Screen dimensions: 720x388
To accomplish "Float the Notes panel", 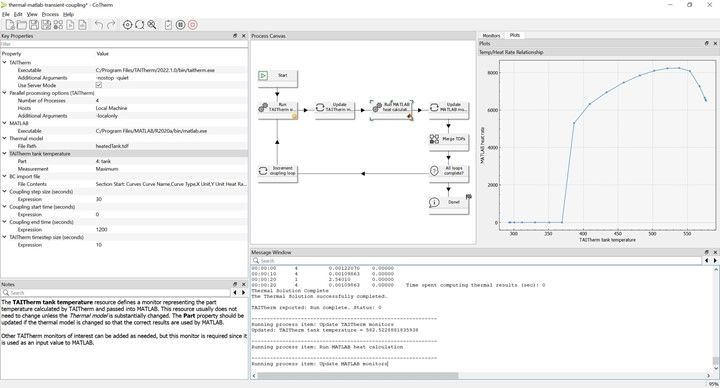I will [235, 285].
